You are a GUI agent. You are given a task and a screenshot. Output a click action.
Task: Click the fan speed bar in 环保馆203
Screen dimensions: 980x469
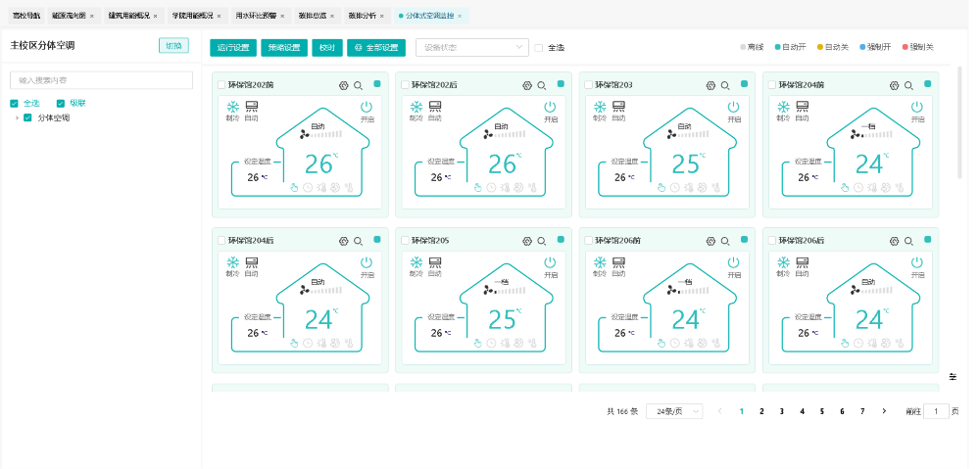tap(695, 133)
